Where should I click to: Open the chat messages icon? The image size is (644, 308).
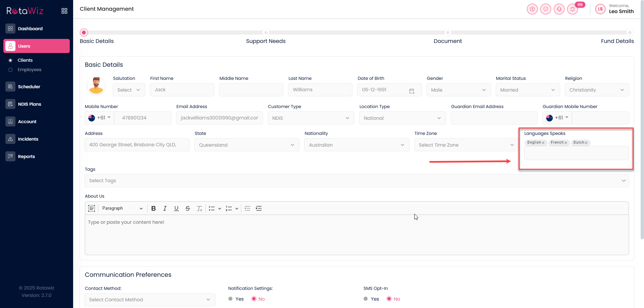[x=545, y=9]
